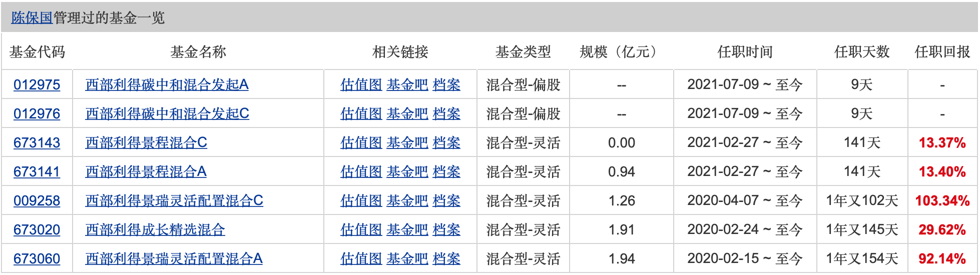Click the 基金代码 column header

coord(37,51)
